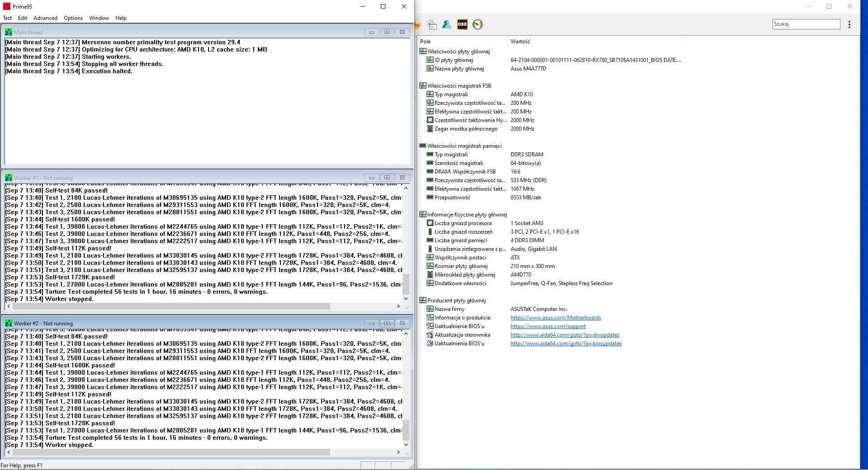
Task: Click the Prime95 application icon in title bar
Action: pyautogui.click(x=6, y=6)
